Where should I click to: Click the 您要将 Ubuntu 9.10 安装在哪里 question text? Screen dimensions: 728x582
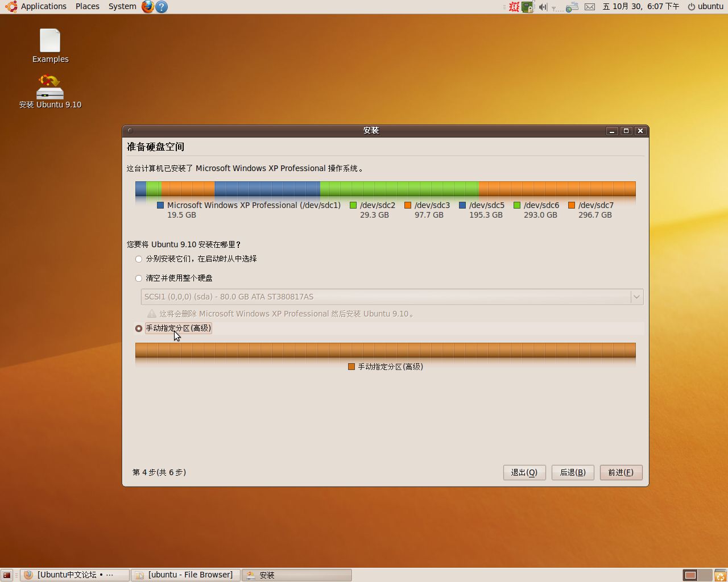(x=184, y=245)
